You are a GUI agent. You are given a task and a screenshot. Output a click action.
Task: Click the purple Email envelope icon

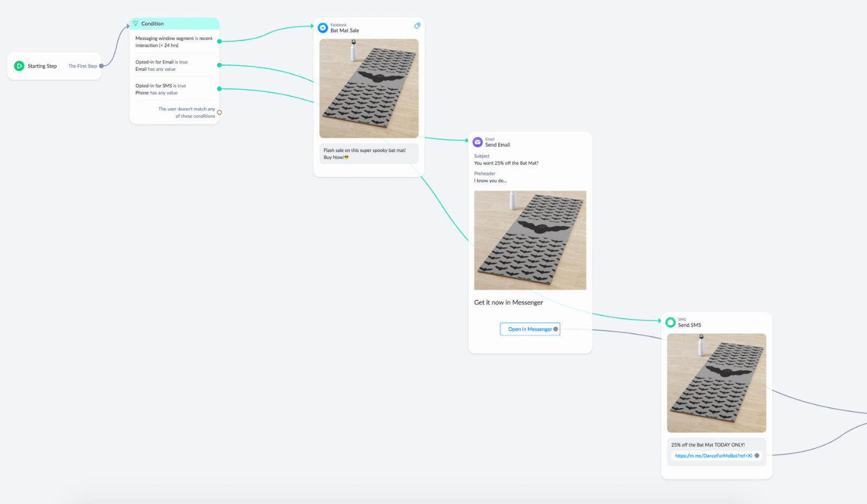478,142
